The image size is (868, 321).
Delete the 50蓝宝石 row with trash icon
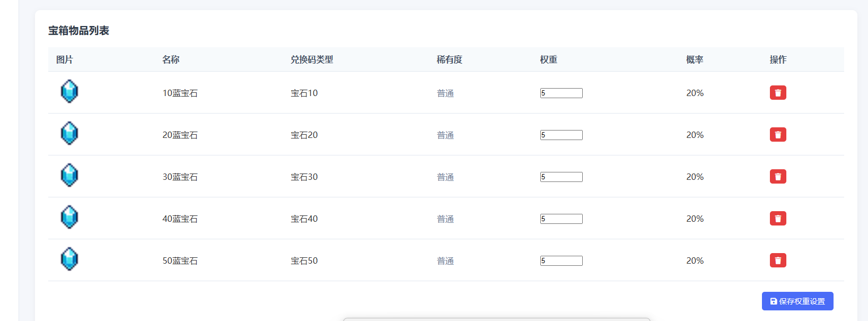(x=778, y=261)
